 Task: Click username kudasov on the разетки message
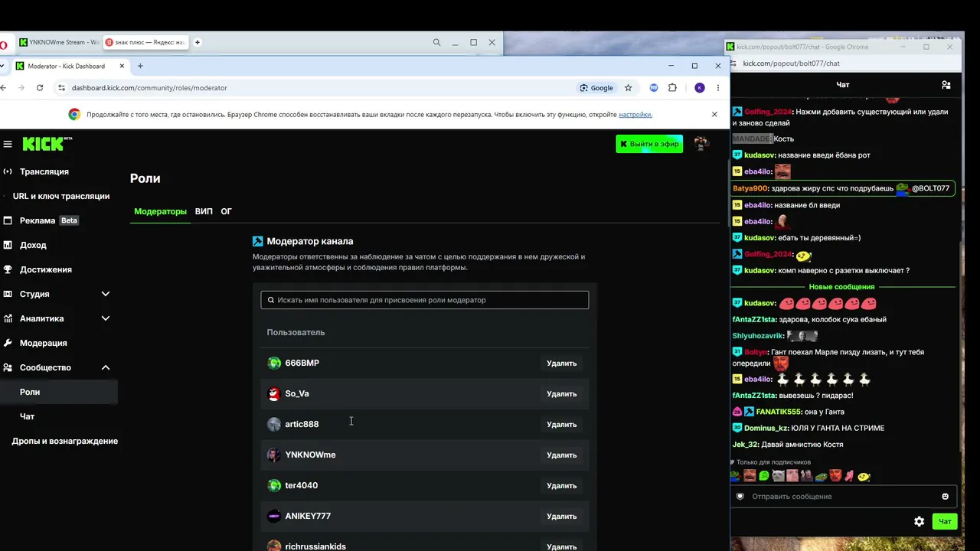(759, 270)
